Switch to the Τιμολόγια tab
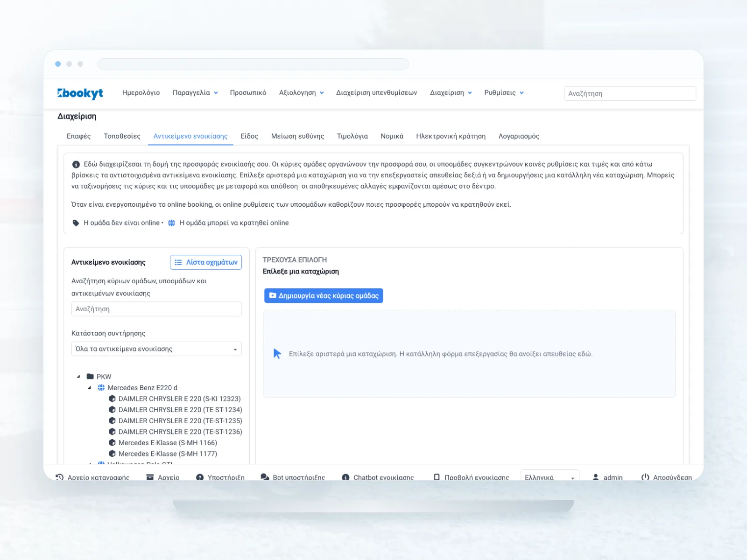The width and height of the screenshot is (747, 560). 352,136
